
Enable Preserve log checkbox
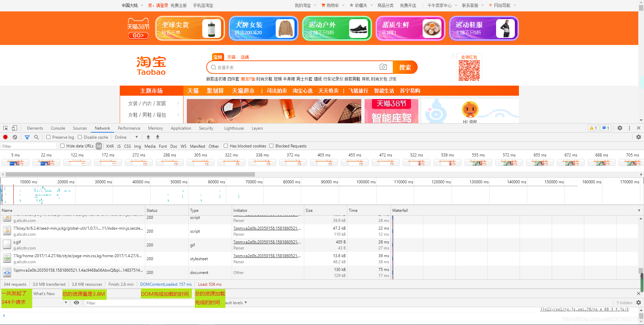pyautogui.click(x=48, y=137)
